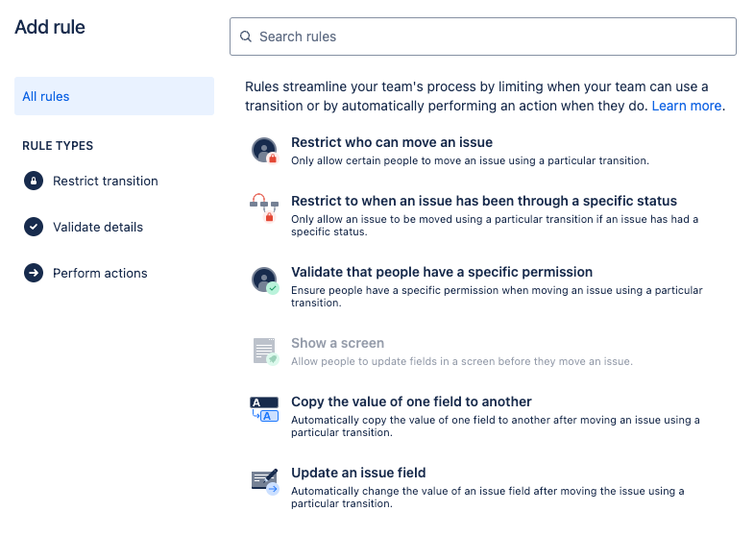The width and height of the screenshot is (754, 560).
Task: Open the Learn more link
Action: (x=686, y=106)
